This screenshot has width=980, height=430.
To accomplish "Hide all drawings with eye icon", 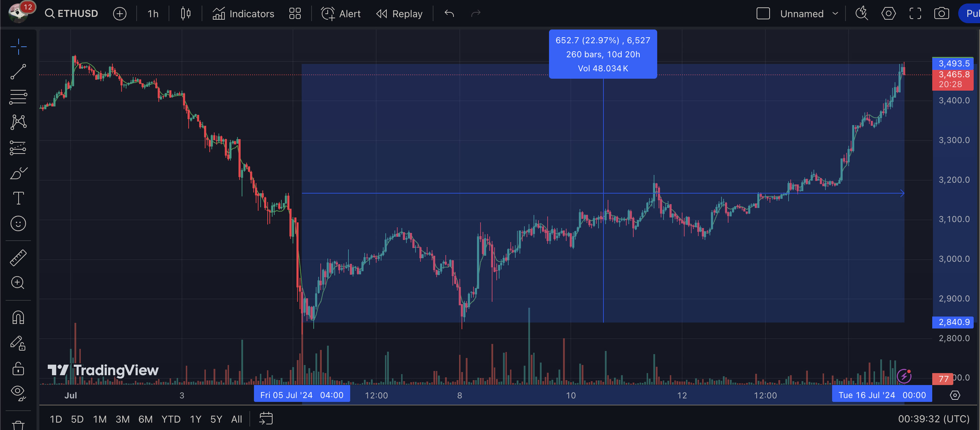I will (x=18, y=392).
